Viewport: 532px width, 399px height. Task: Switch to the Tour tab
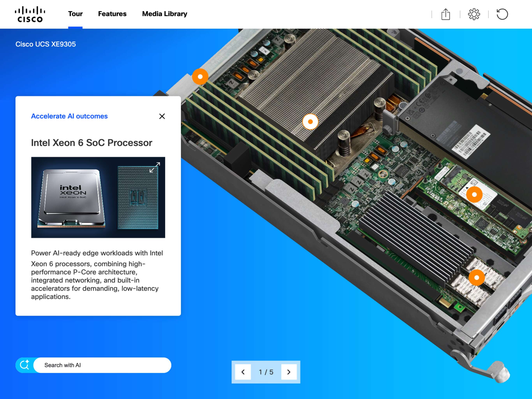75,14
